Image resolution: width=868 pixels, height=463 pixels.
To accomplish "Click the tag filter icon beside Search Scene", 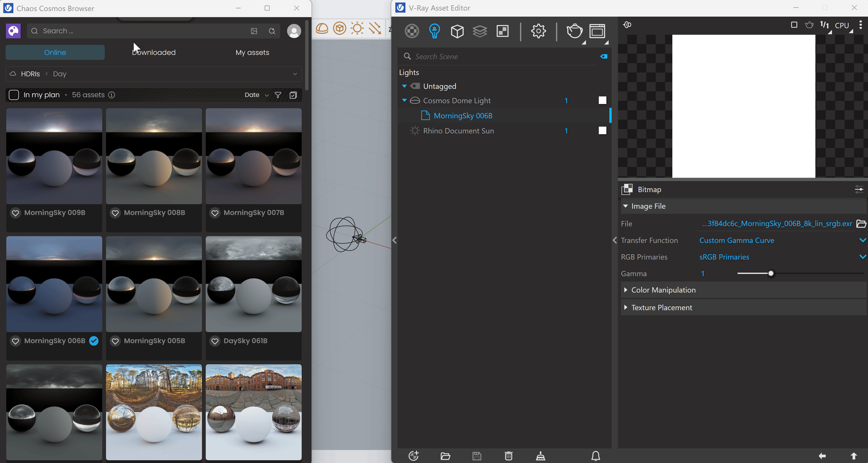I will click(604, 56).
